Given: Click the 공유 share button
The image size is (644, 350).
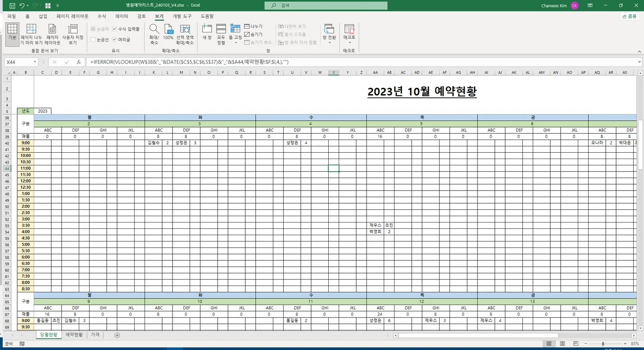Looking at the screenshot, I should click(x=630, y=16).
